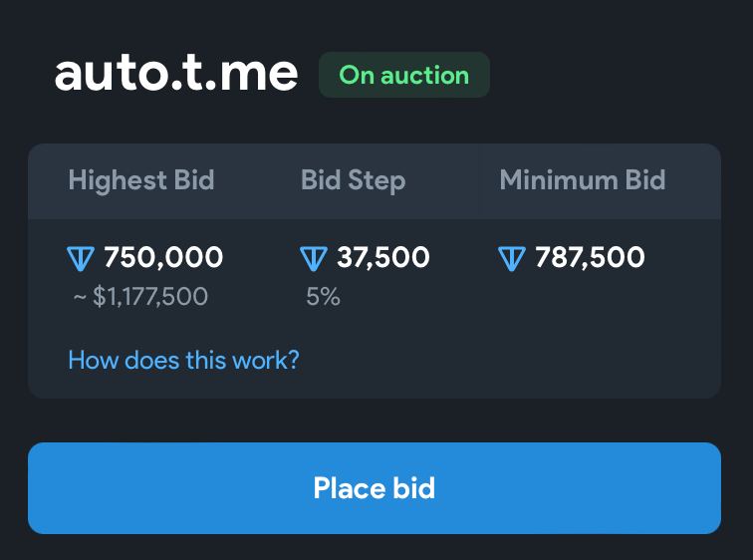753x560 pixels.
Task: Click the 5% bid step percentage
Action: click(x=323, y=296)
